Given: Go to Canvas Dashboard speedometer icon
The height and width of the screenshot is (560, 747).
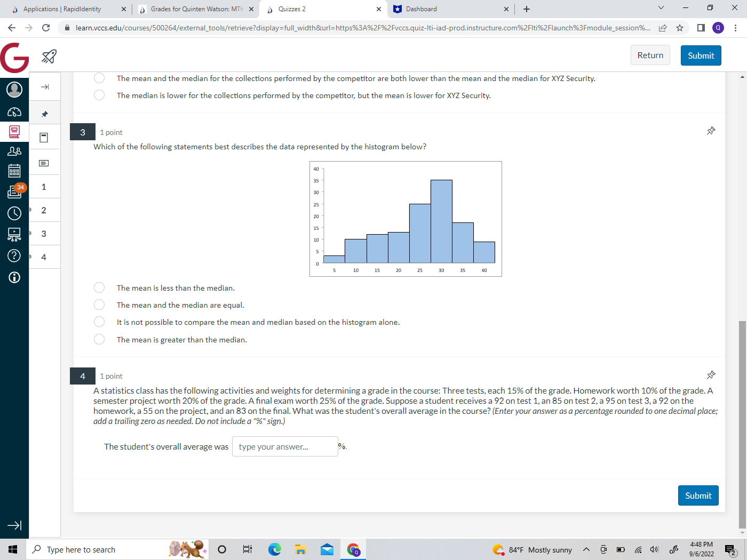Looking at the screenshot, I should pos(14,112).
